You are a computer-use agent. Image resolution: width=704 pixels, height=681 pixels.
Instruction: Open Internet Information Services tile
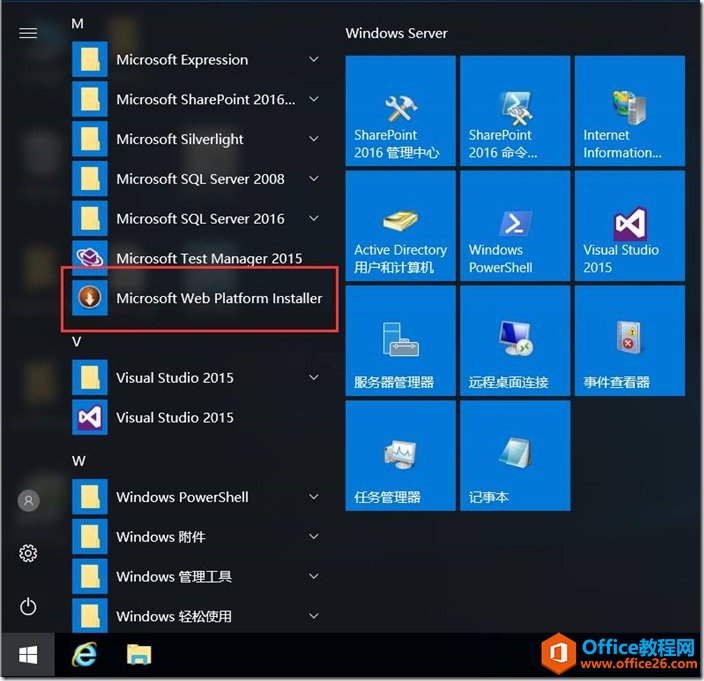coord(630,110)
